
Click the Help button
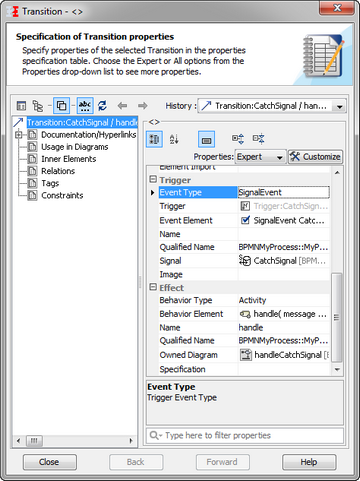click(x=309, y=462)
